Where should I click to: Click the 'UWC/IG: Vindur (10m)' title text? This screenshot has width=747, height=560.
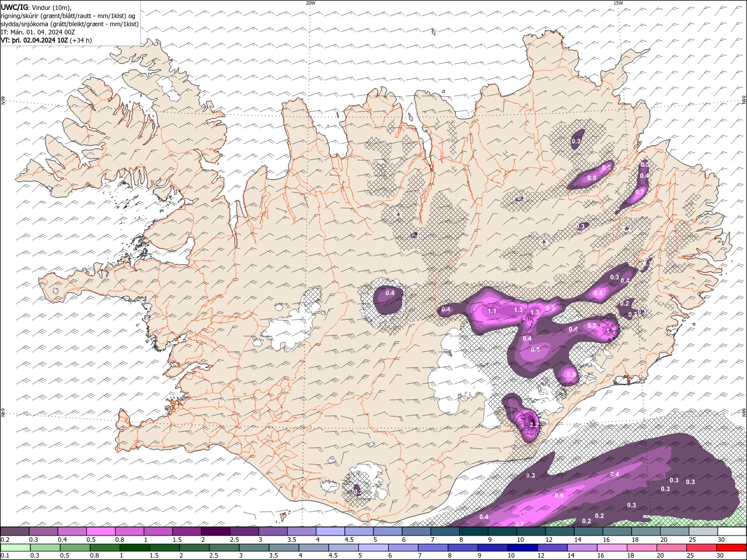pyautogui.click(x=36, y=7)
